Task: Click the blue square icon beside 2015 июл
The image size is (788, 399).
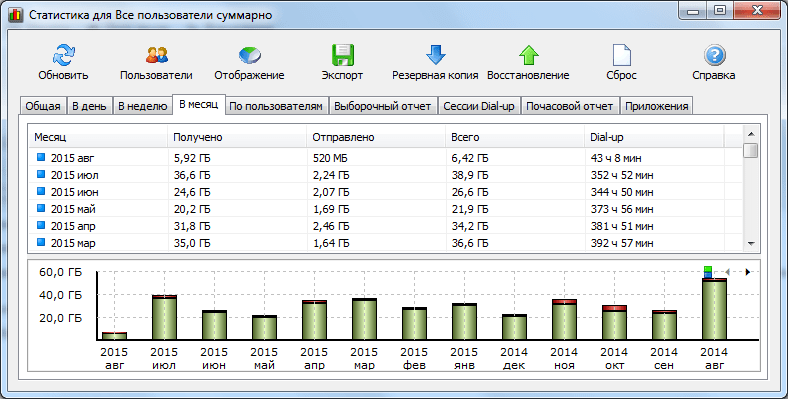Action: [41, 175]
